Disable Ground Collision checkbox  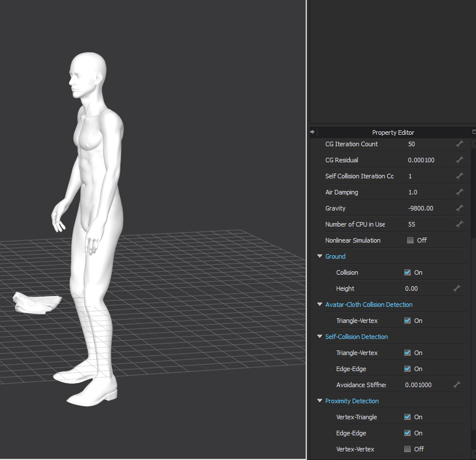(x=407, y=272)
